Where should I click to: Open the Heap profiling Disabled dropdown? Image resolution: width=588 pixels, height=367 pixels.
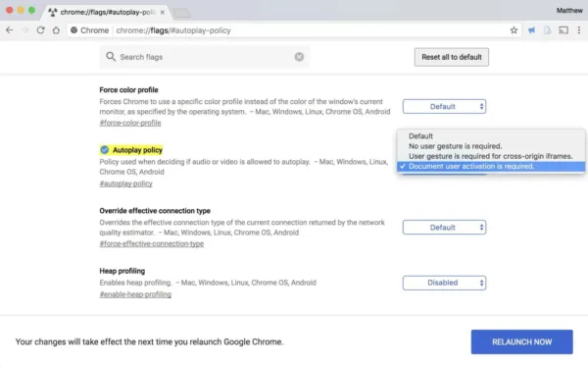(444, 283)
